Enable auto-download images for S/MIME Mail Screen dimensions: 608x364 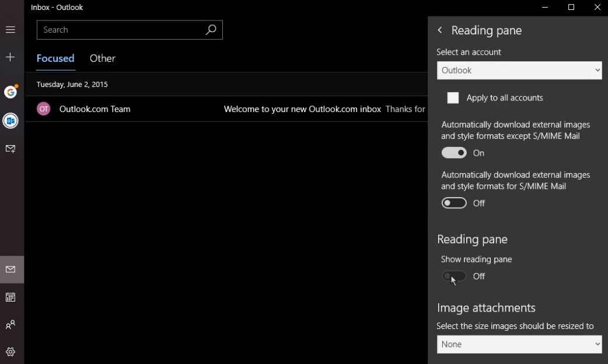coord(454,203)
